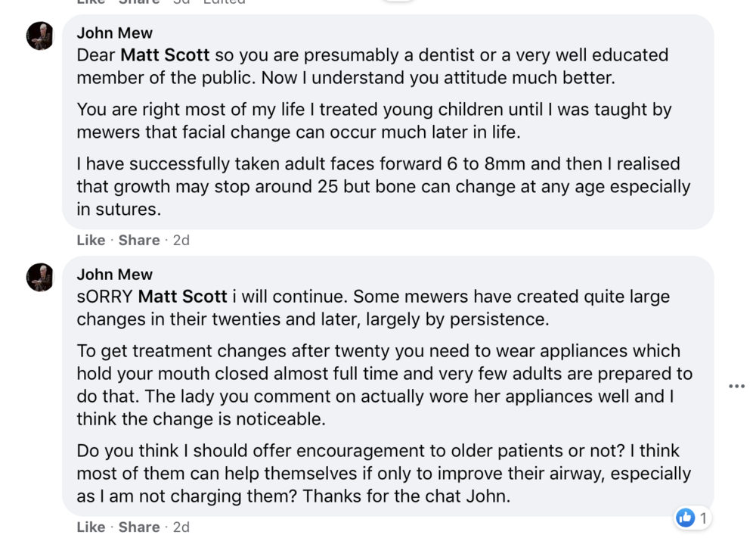Open the 2d timestamp under the second comment
This screenshot has height=538, width=756.
[x=181, y=527]
